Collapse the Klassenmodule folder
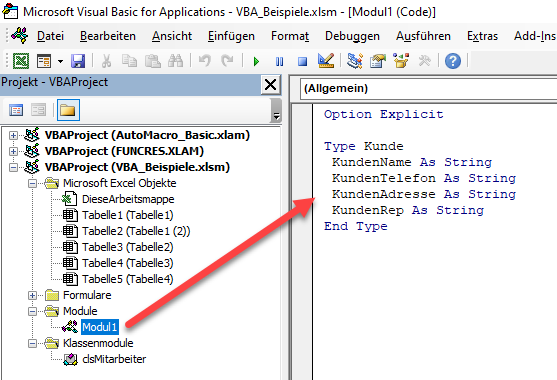 (32, 343)
